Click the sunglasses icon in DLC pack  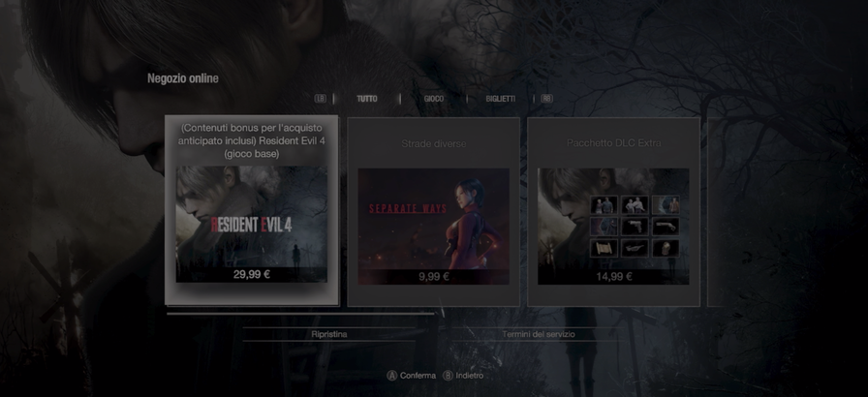634,247
